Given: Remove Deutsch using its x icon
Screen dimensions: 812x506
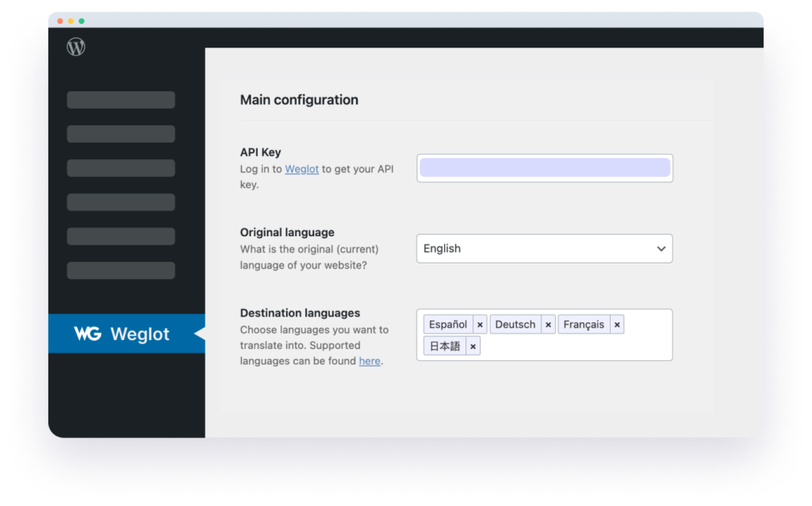Looking at the screenshot, I should point(548,324).
